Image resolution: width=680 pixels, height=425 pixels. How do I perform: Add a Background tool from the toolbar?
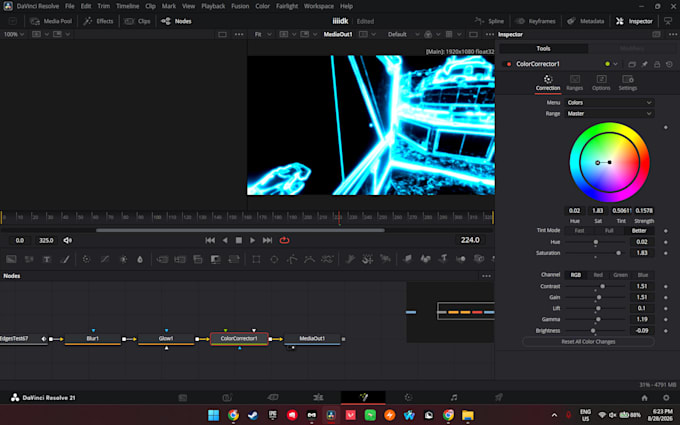point(11,259)
